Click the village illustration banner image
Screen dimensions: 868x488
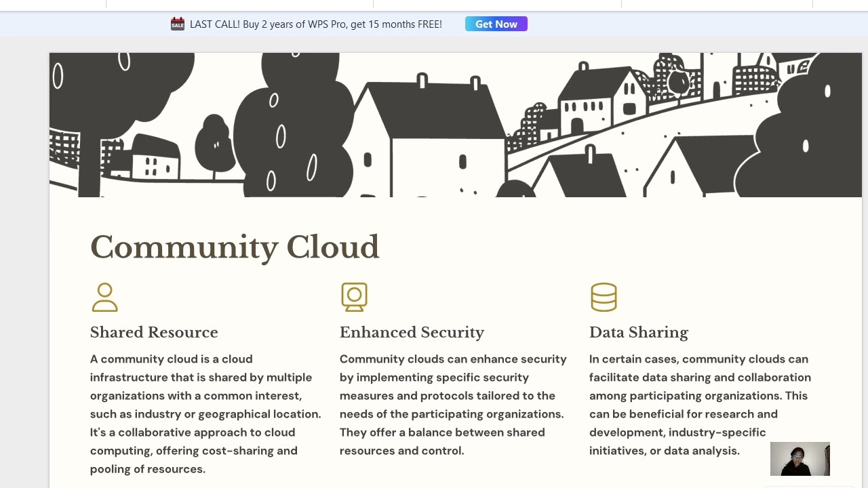click(x=455, y=125)
